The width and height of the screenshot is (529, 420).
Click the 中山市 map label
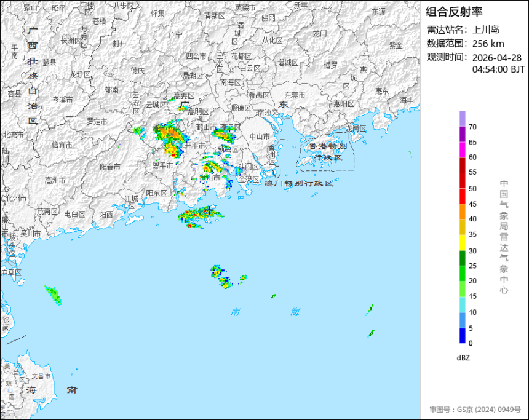click(x=260, y=137)
